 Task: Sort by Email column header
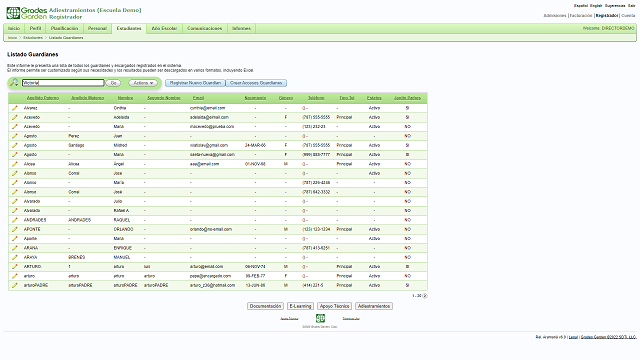(x=198, y=98)
